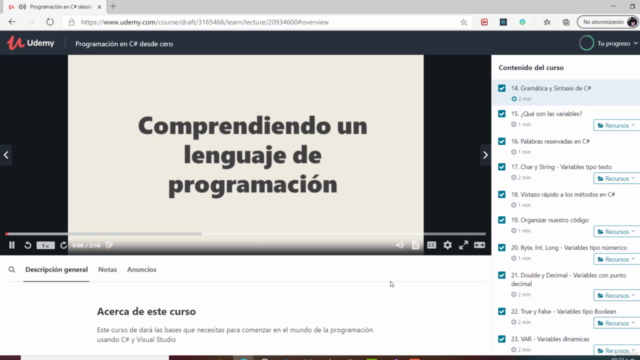This screenshot has width=640, height=360.
Task: Search course content with magnifier icon
Action: [x=12, y=269]
